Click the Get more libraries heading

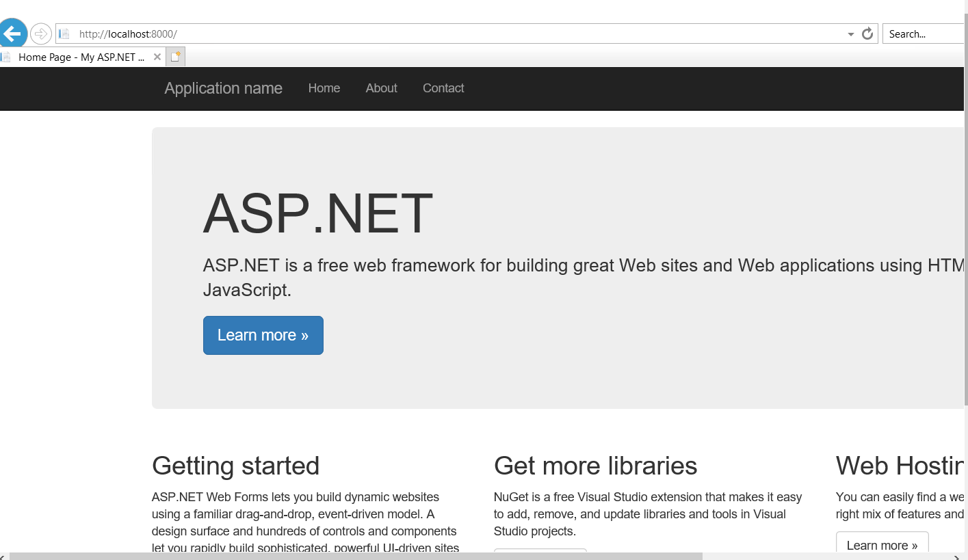tap(595, 466)
